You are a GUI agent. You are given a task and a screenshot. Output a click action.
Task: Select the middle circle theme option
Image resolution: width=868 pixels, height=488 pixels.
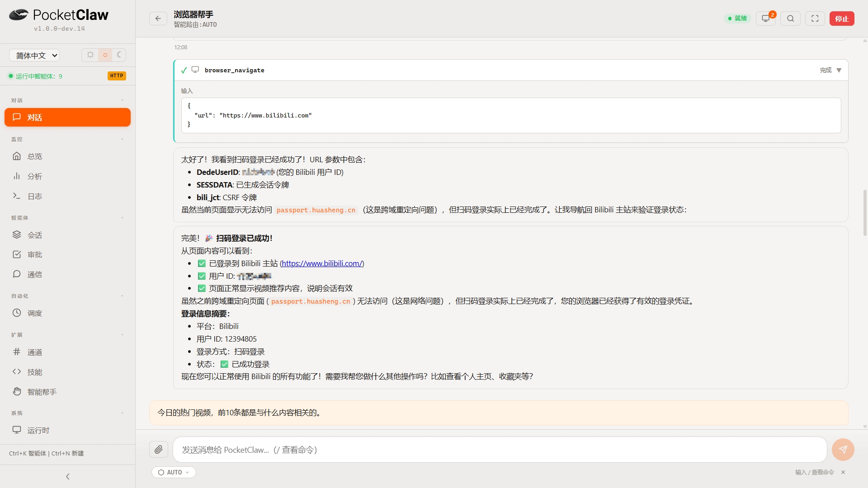pyautogui.click(x=105, y=55)
